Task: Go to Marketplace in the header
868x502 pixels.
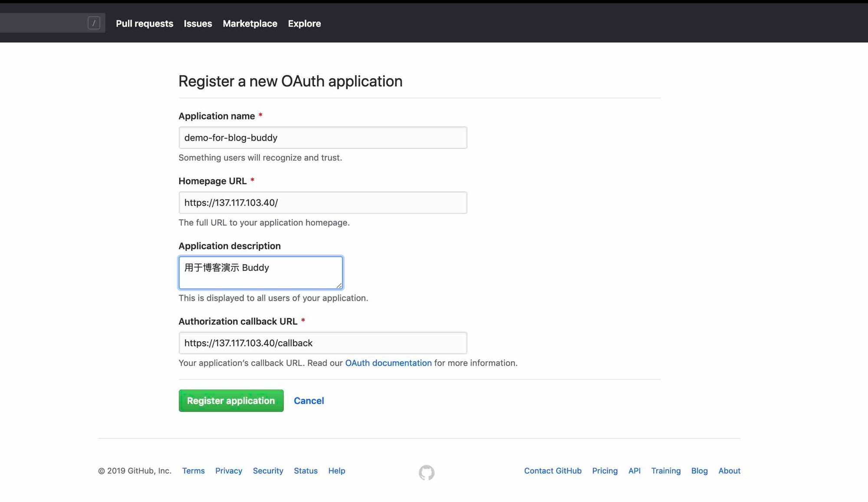Action: (250, 23)
